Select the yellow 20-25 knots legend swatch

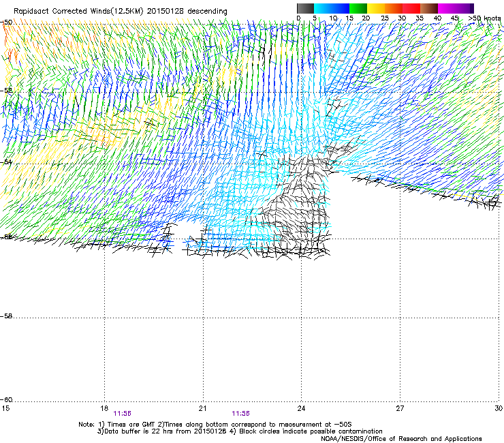click(x=376, y=8)
